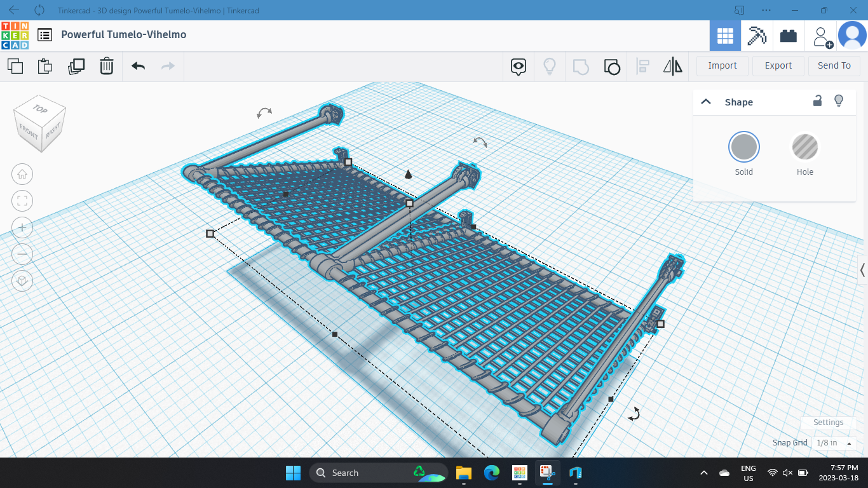Undo the last action
Screen dimensions: 868x488
click(138, 66)
